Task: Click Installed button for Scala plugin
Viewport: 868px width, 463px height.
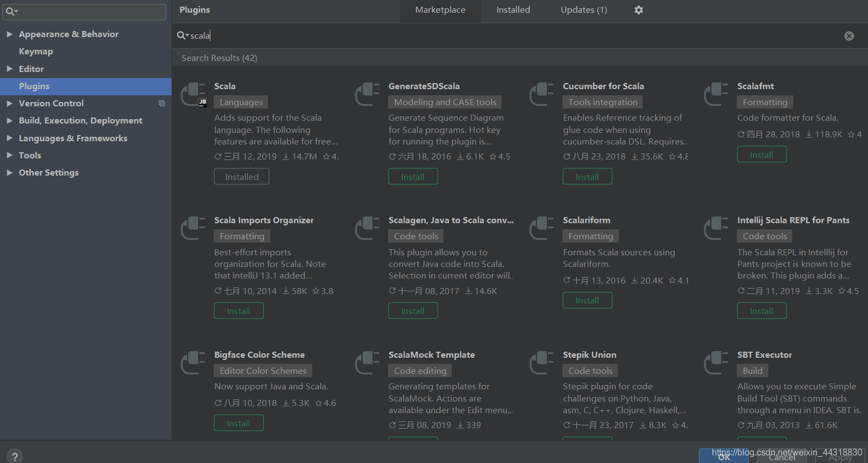Action: pyautogui.click(x=242, y=177)
